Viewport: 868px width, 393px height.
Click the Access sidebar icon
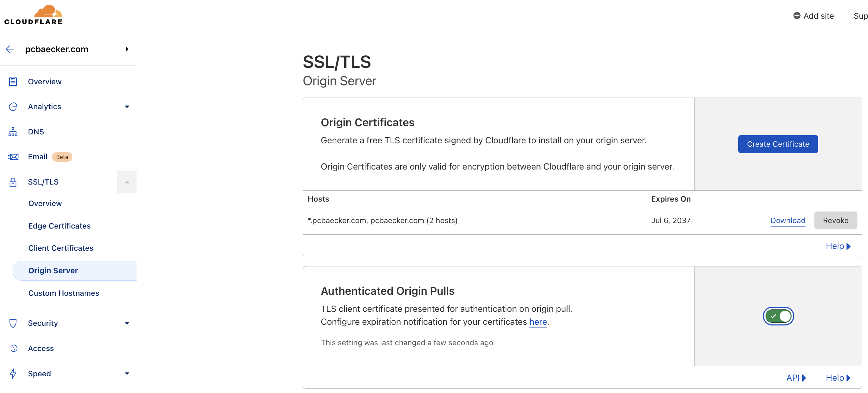click(x=13, y=348)
